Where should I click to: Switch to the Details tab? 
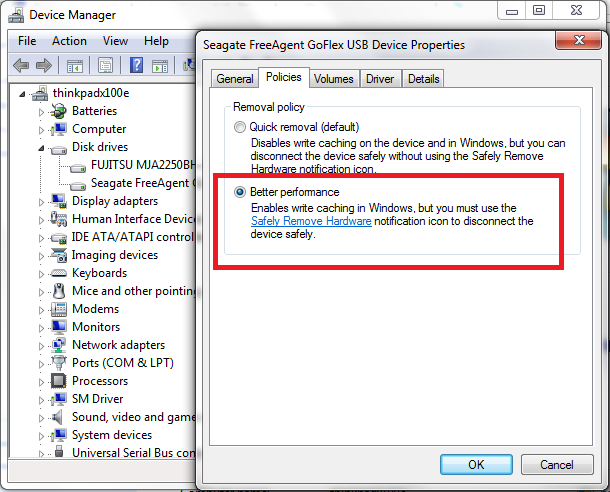424,79
